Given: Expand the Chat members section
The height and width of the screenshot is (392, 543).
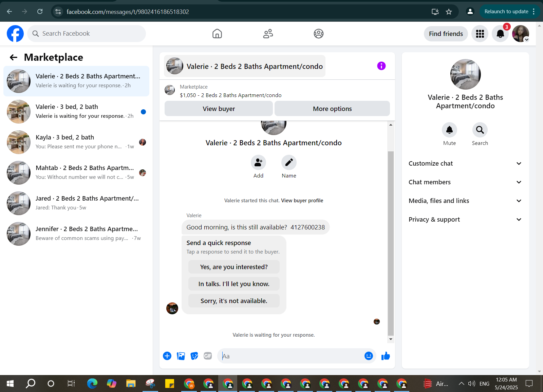Looking at the screenshot, I should pyautogui.click(x=465, y=182).
